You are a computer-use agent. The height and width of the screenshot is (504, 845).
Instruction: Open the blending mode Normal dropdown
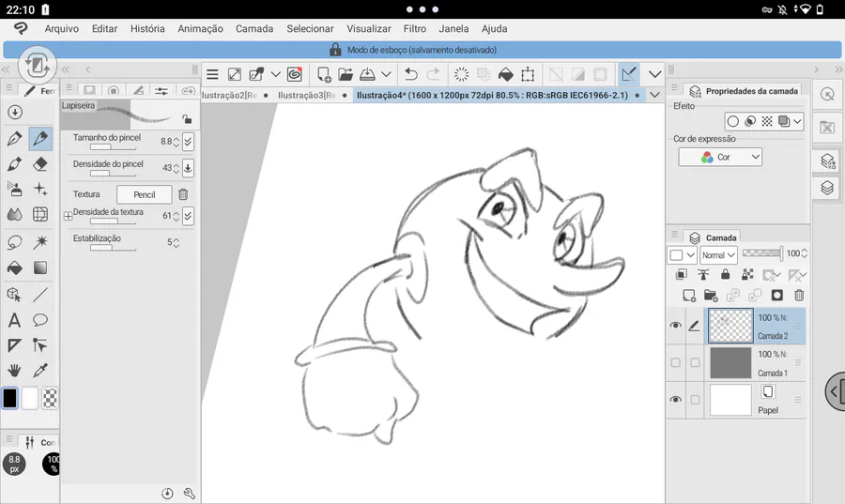pos(719,254)
